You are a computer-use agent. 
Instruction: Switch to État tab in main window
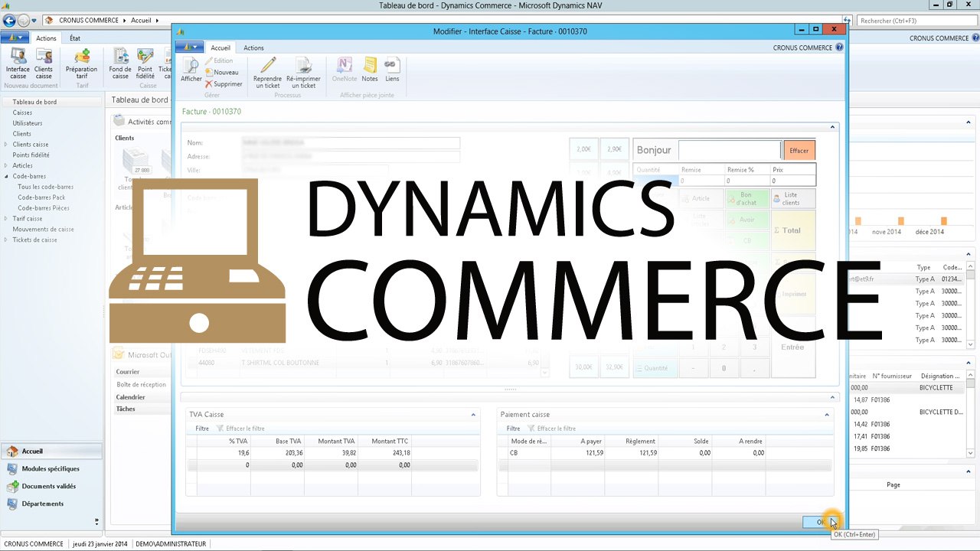coord(75,38)
